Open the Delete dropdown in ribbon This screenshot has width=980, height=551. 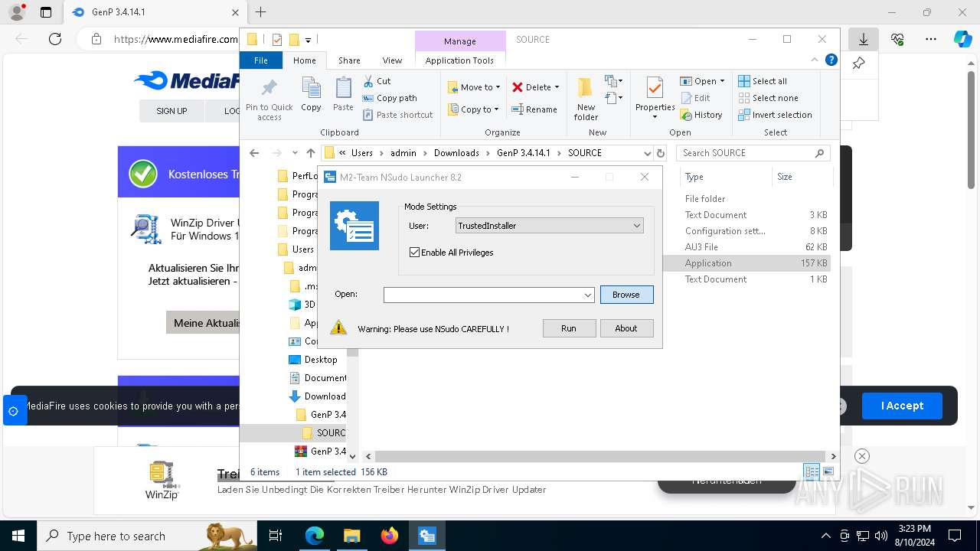536,87
